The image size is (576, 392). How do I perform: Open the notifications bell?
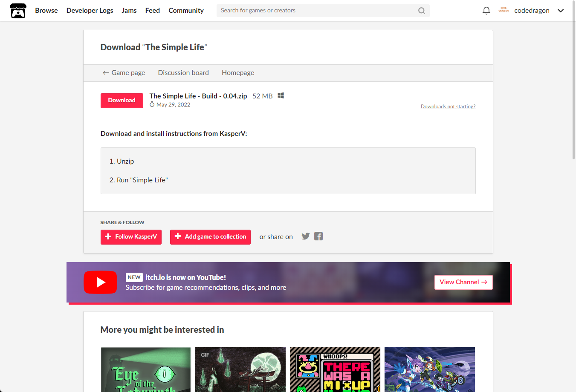[x=486, y=11]
